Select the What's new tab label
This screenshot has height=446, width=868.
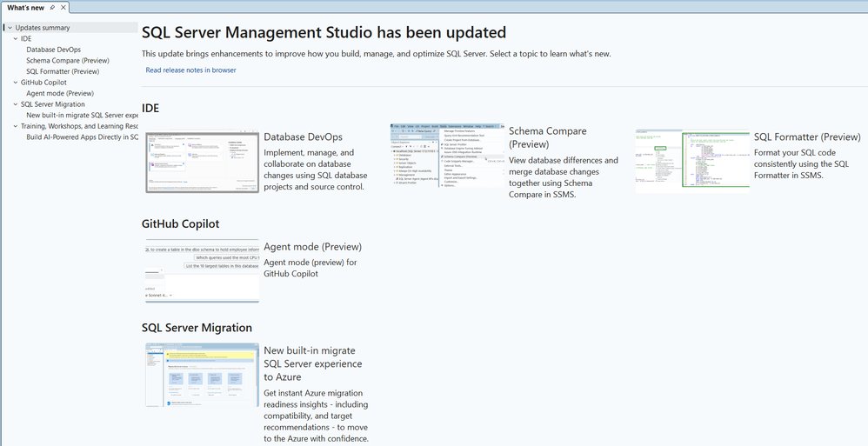point(25,8)
